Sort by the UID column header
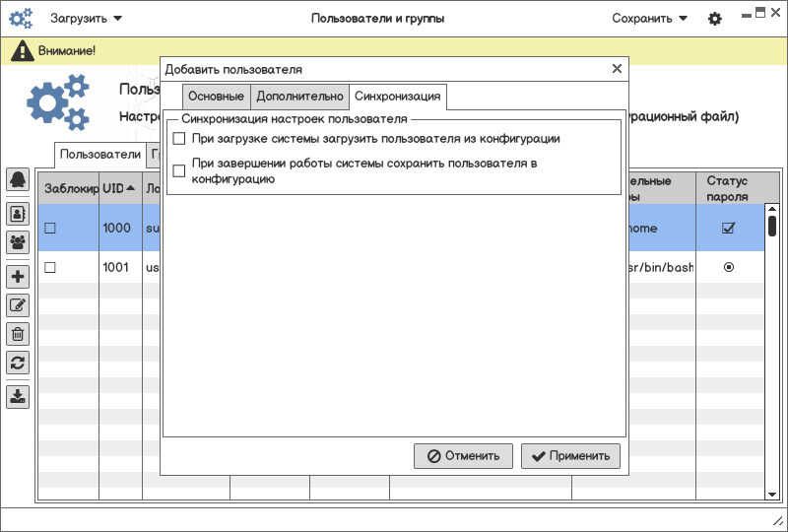This screenshot has height=532, width=788. pyautogui.click(x=119, y=188)
